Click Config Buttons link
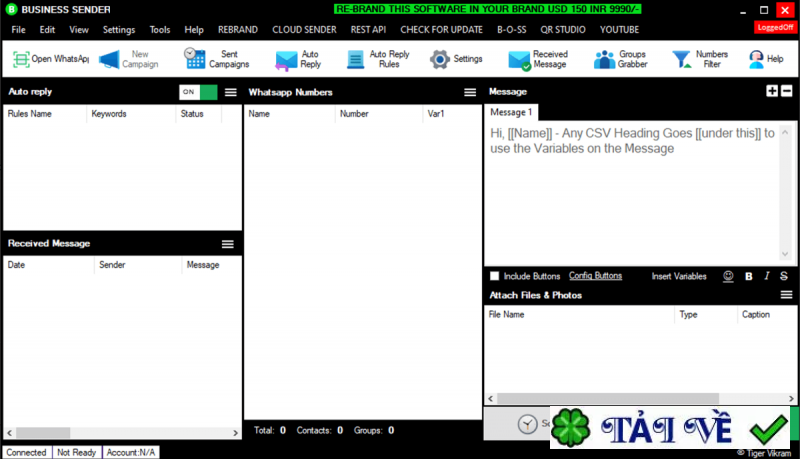 tap(595, 275)
